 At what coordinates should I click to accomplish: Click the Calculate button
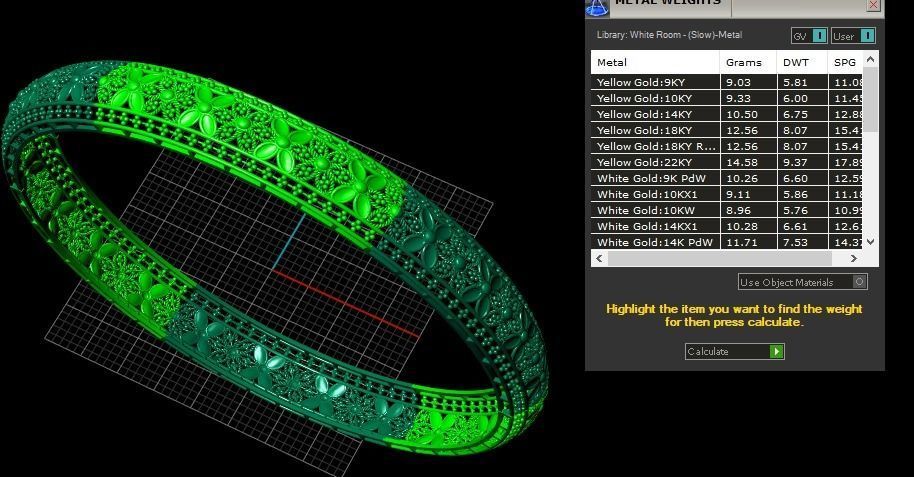pyautogui.click(x=734, y=351)
